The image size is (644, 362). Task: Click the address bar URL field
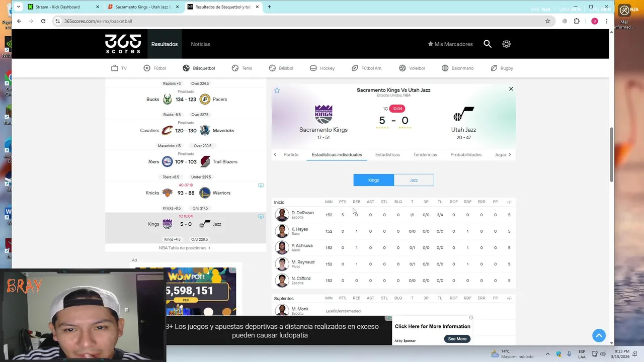point(302,21)
